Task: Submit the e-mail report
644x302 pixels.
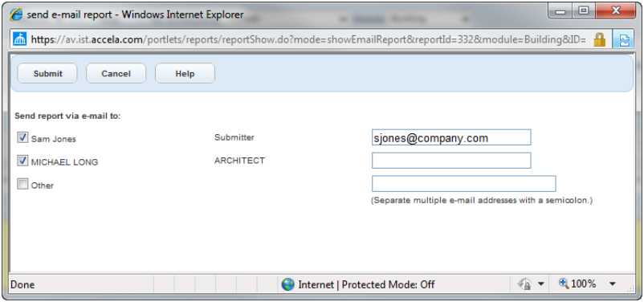Action: (47, 74)
